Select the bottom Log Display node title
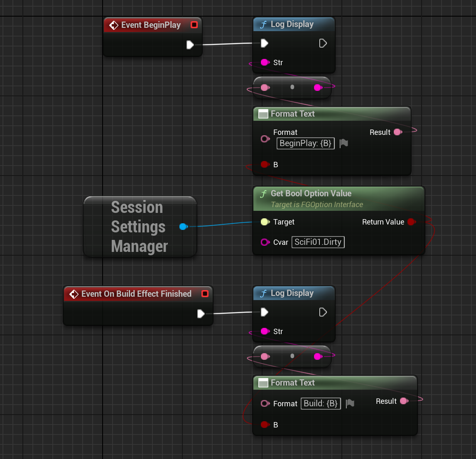The height and width of the screenshot is (459, 476). [x=292, y=293]
